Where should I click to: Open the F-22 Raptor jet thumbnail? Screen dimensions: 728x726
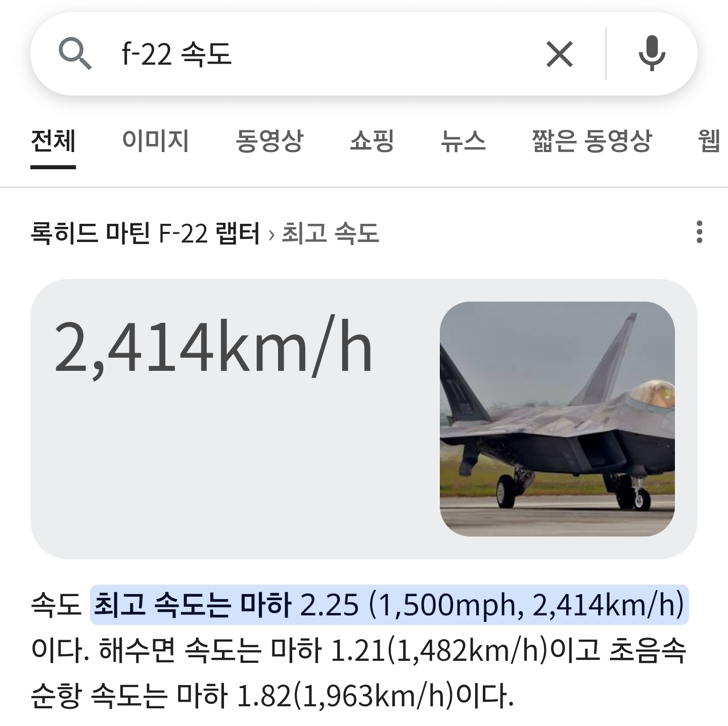pos(557,419)
